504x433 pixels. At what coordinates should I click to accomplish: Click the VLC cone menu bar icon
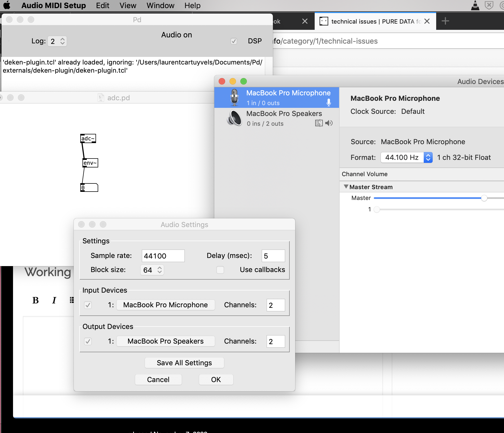click(475, 5)
